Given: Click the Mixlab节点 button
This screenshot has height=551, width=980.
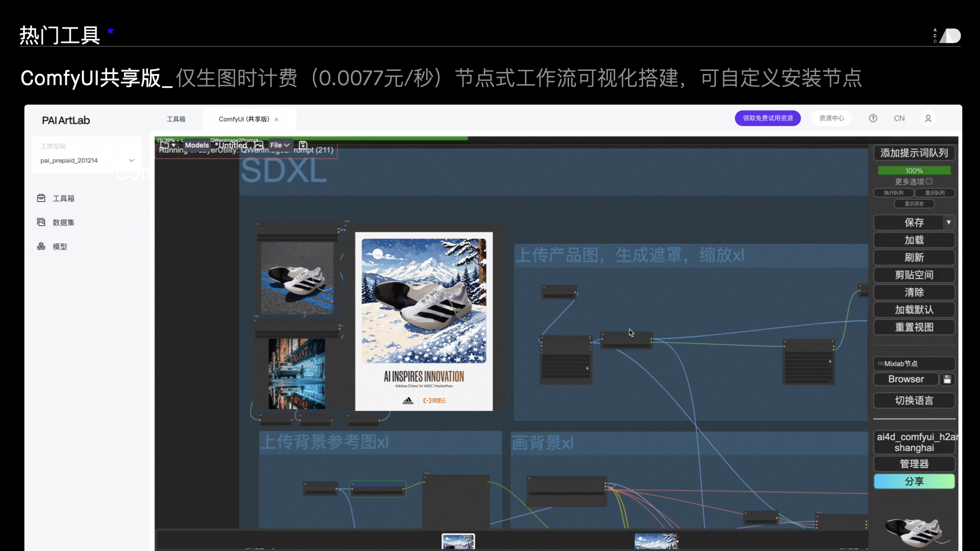Looking at the screenshot, I should [914, 364].
